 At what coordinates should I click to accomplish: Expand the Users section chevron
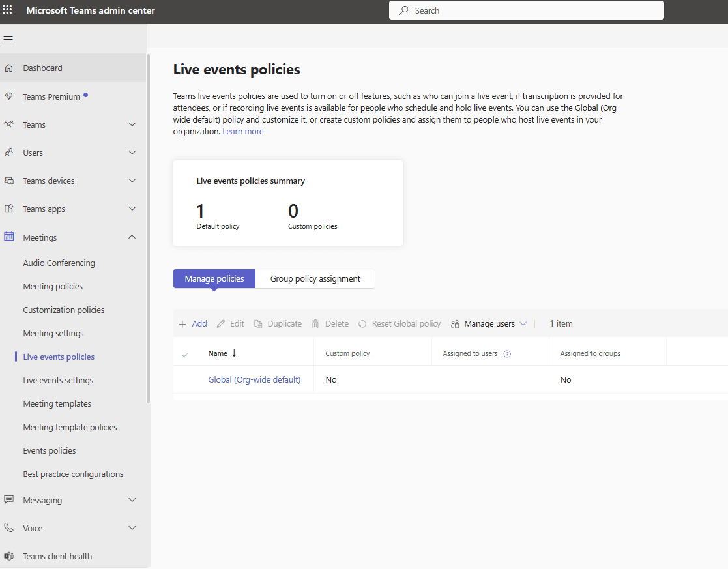[x=132, y=152]
